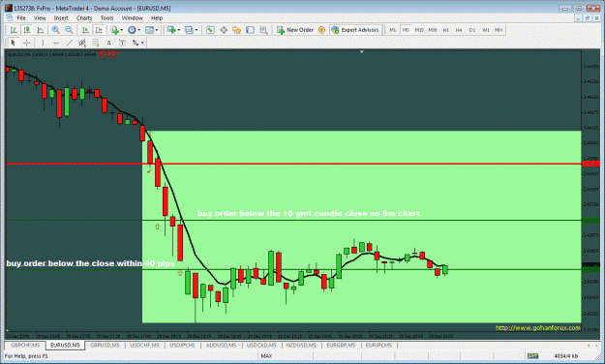
Task: Open the Strategy Tester
Action: tap(263, 30)
